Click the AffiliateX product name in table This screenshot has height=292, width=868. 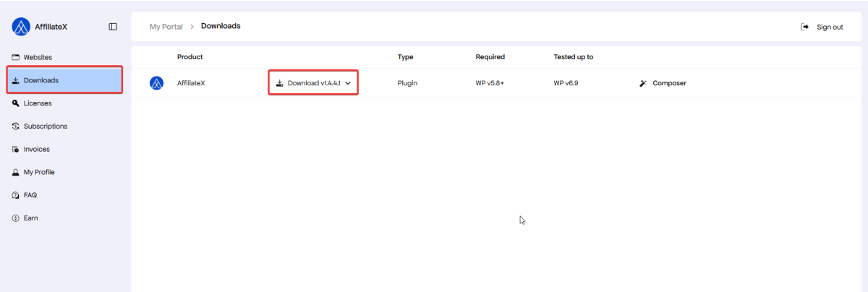click(x=191, y=83)
